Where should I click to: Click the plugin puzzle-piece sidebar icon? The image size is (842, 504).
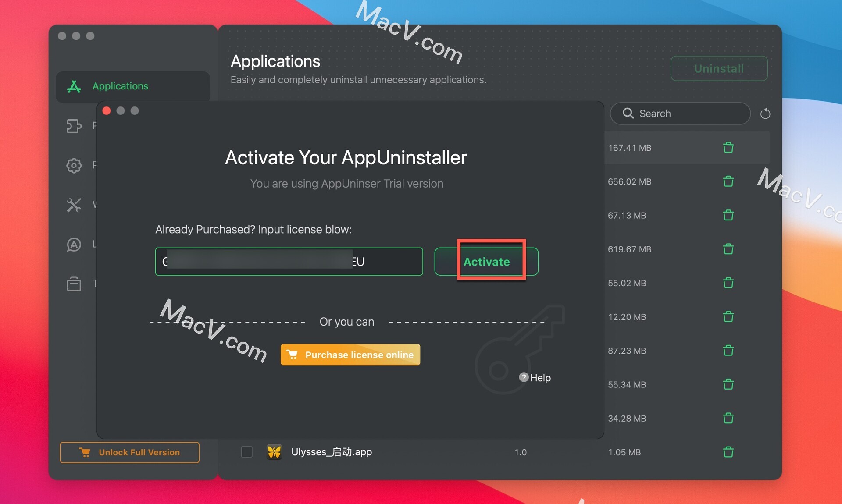[x=74, y=126]
